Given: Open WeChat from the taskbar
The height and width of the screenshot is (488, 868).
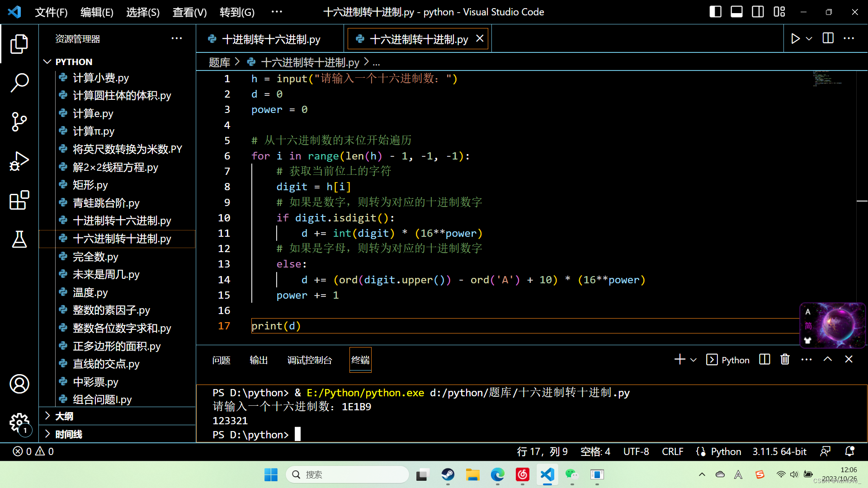Looking at the screenshot, I should coord(572,474).
